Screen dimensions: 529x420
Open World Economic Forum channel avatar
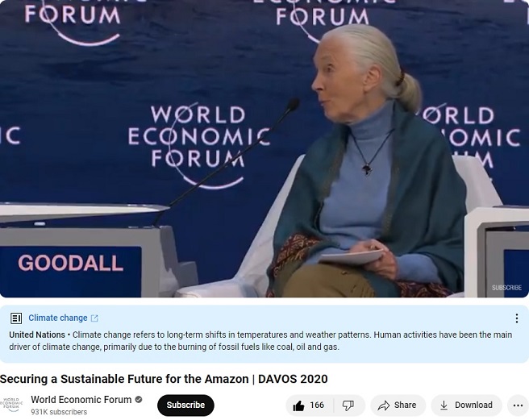pyautogui.click(x=11, y=405)
